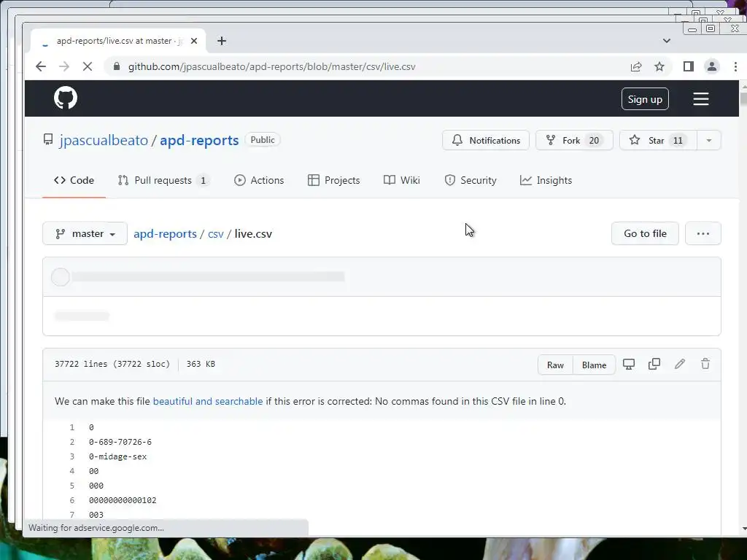Click the Go to file button
Screen dimensions: 747x560
[x=645, y=234]
